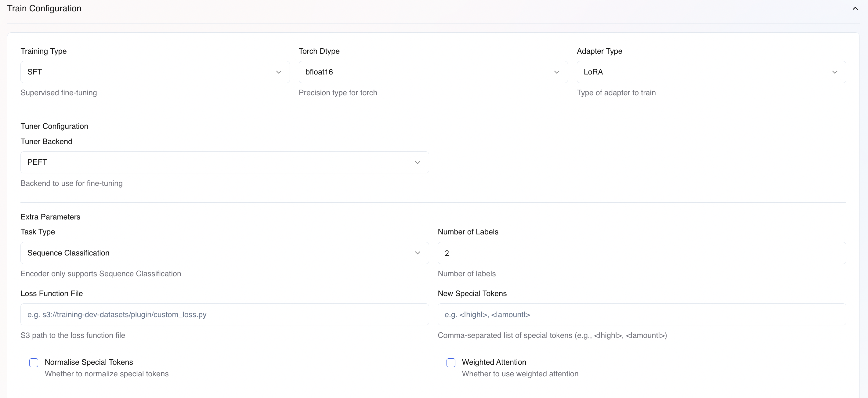Click the Extra Parameters section heading

(50, 217)
